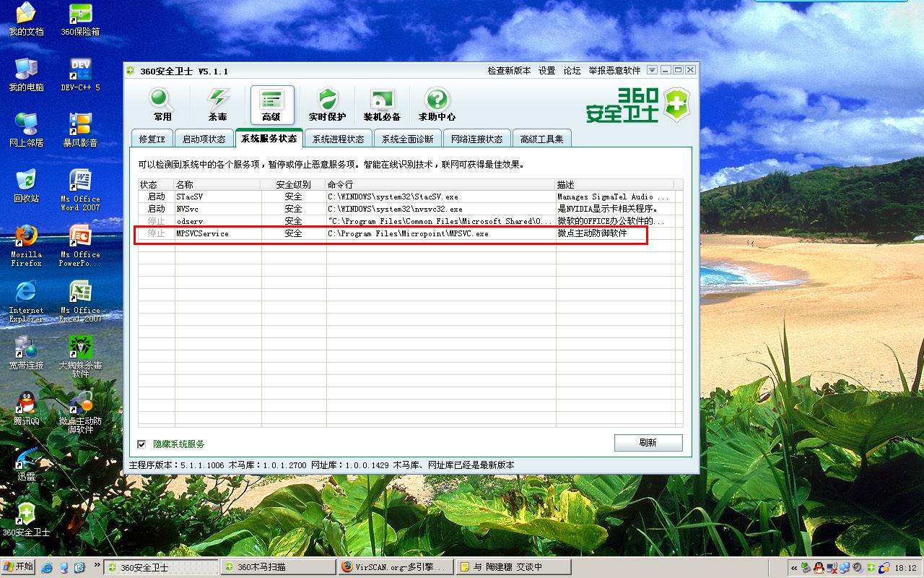The image size is (924, 578).
Task: Switch to VirSCAN.org taskbar window
Action: pos(396,567)
